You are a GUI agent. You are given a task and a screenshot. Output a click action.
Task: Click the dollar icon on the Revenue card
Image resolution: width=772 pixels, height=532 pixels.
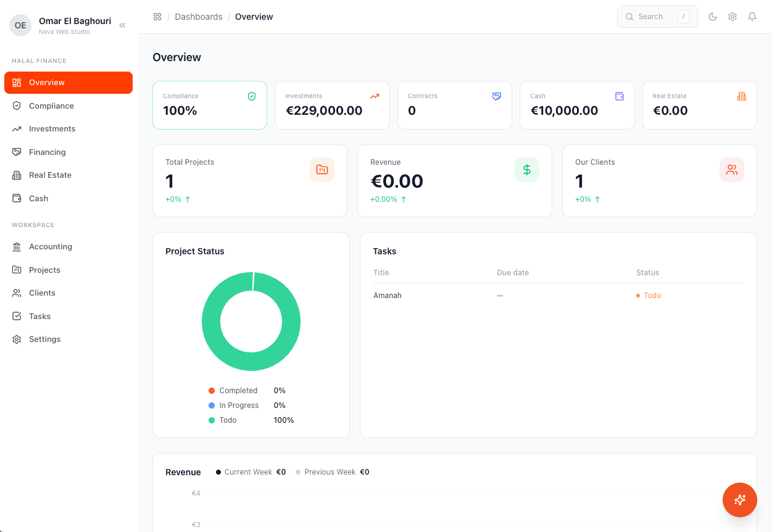(x=526, y=169)
